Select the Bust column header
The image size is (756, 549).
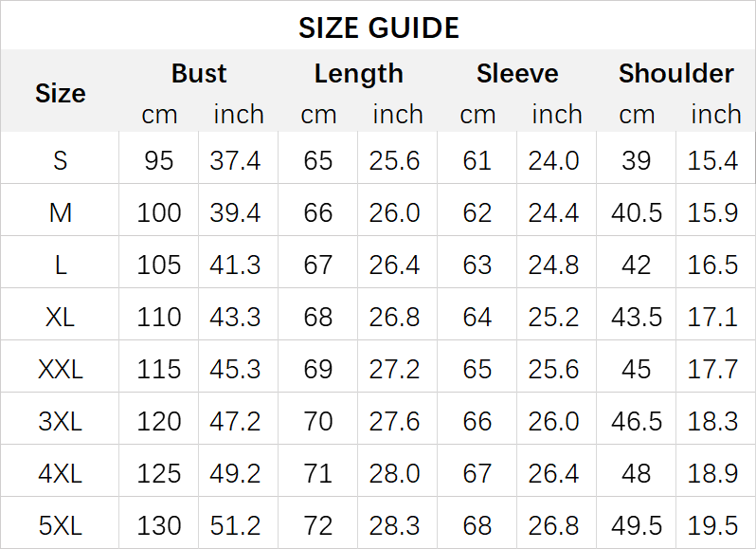pyautogui.click(x=199, y=74)
